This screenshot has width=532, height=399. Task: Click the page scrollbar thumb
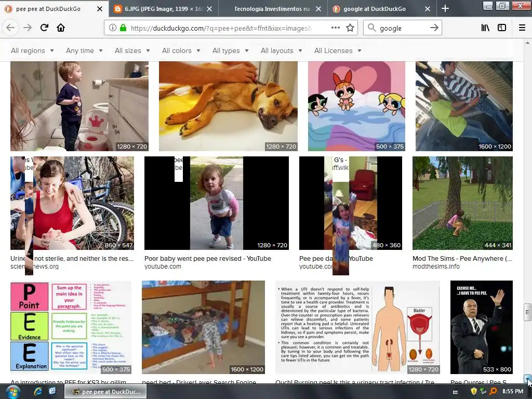(x=527, y=312)
